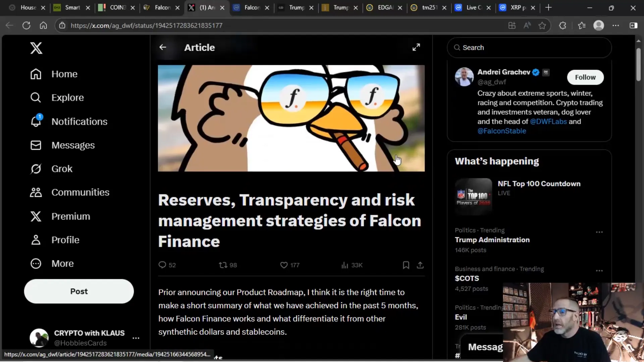View analytics showing 33K views
This screenshot has width=644, height=362.
click(x=352, y=265)
